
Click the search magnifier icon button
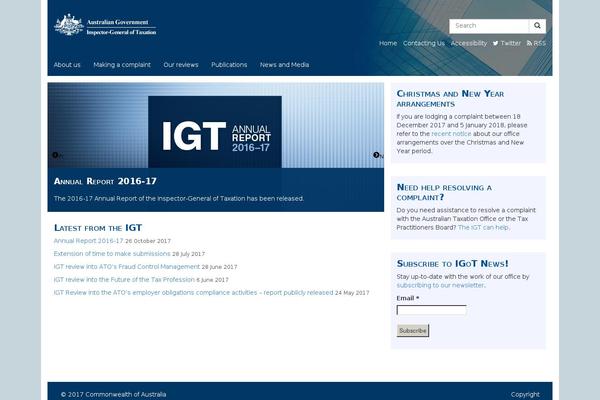tap(537, 26)
